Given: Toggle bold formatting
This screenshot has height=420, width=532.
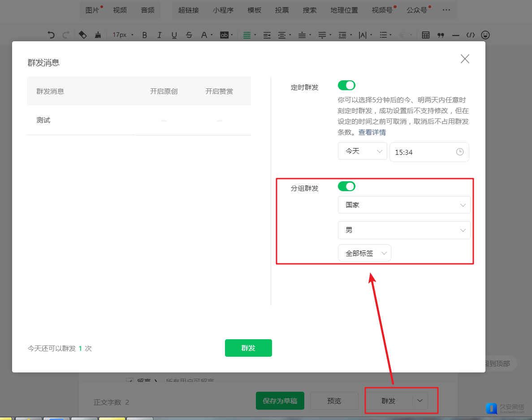Looking at the screenshot, I should (144, 35).
